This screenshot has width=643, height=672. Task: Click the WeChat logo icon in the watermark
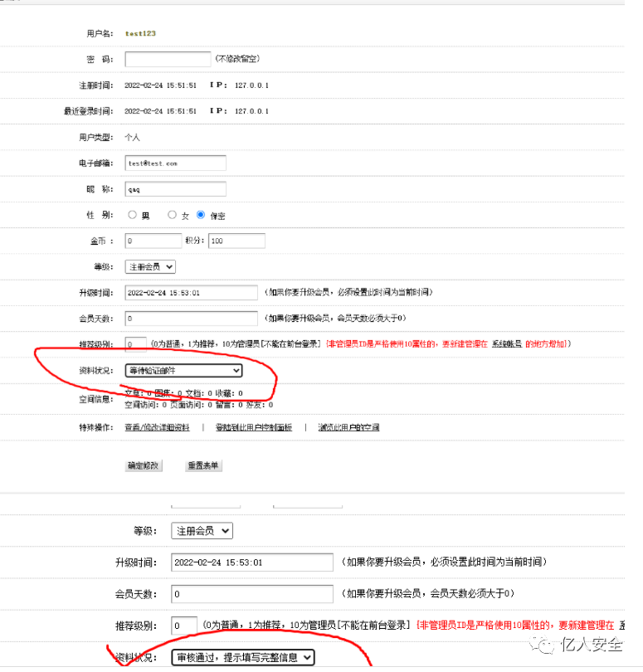point(547,645)
